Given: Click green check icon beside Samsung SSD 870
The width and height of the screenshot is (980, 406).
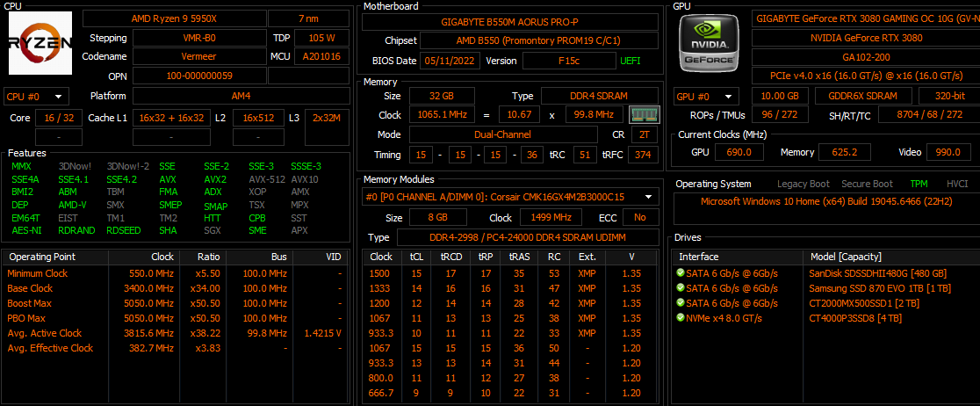Looking at the screenshot, I should point(680,287).
